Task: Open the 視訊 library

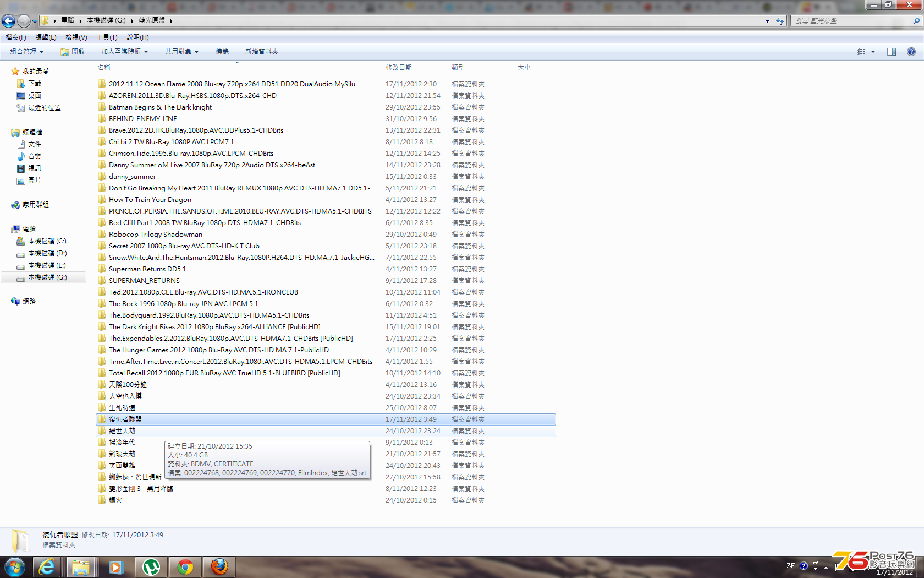Action: pyautogui.click(x=29, y=168)
